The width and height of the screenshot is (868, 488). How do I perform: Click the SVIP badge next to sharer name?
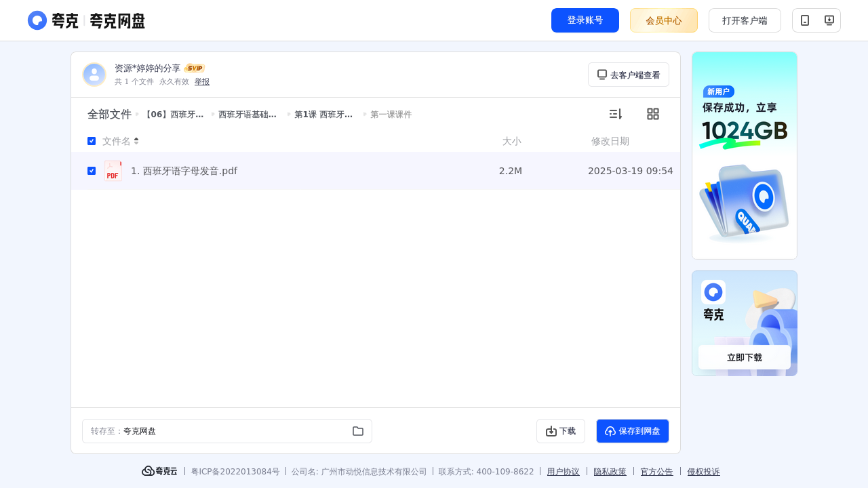pyautogui.click(x=195, y=68)
